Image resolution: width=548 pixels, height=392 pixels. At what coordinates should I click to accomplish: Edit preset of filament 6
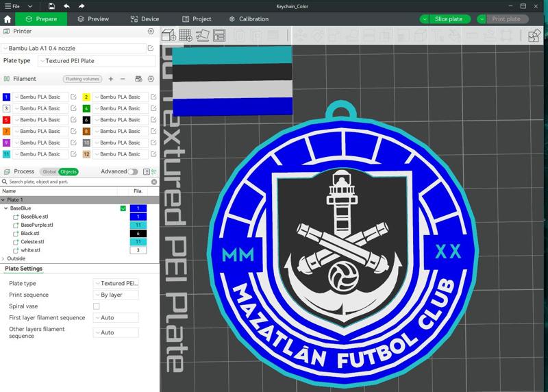[x=153, y=120]
